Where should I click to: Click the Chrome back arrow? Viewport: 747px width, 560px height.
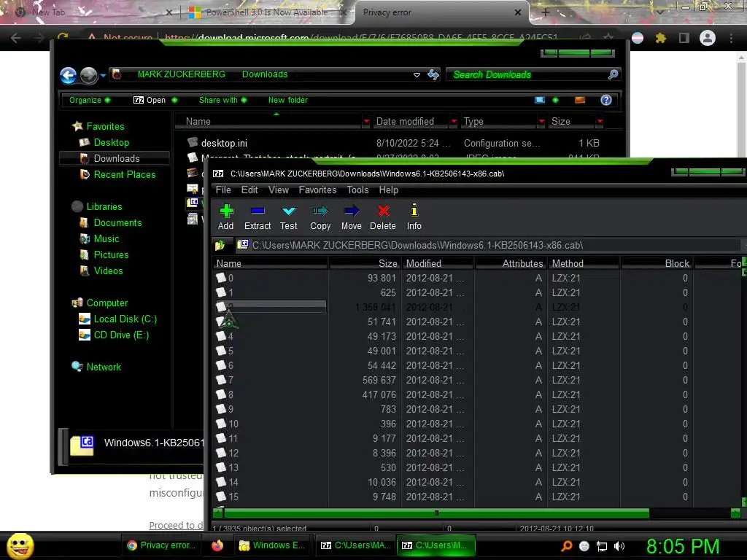click(16, 38)
